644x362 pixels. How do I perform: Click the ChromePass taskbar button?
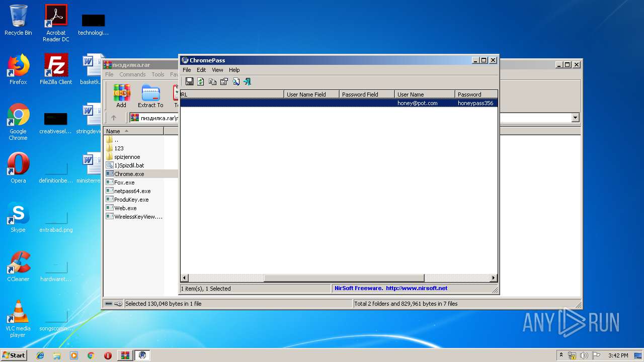pos(142,355)
